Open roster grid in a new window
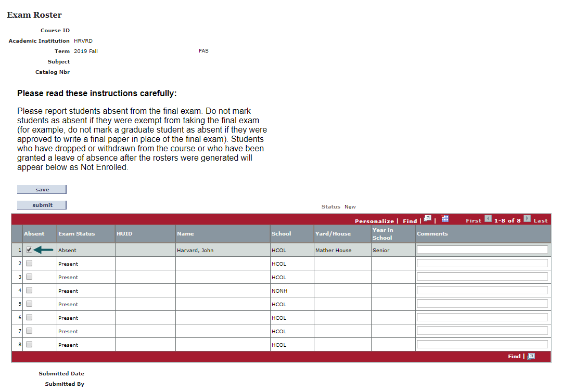The height and width of the screenshot is (392, 561). pyautogui.click(x=427, y=219)
